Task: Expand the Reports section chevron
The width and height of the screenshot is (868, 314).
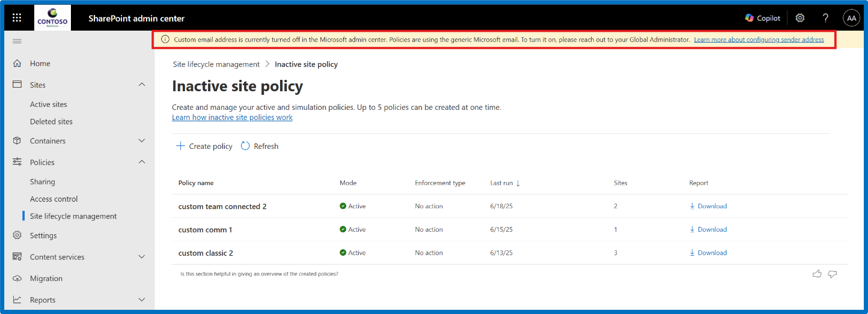Action: 142,300
